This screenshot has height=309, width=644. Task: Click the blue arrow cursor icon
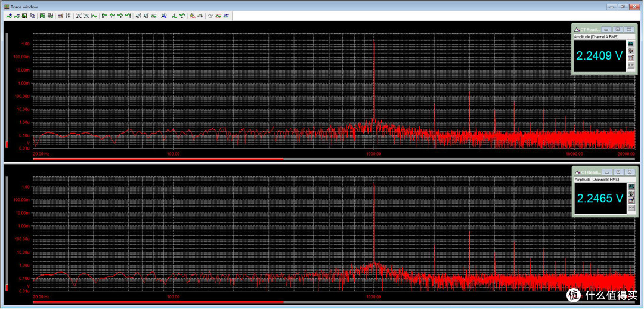pyautogui.click(x=164, y=16)
